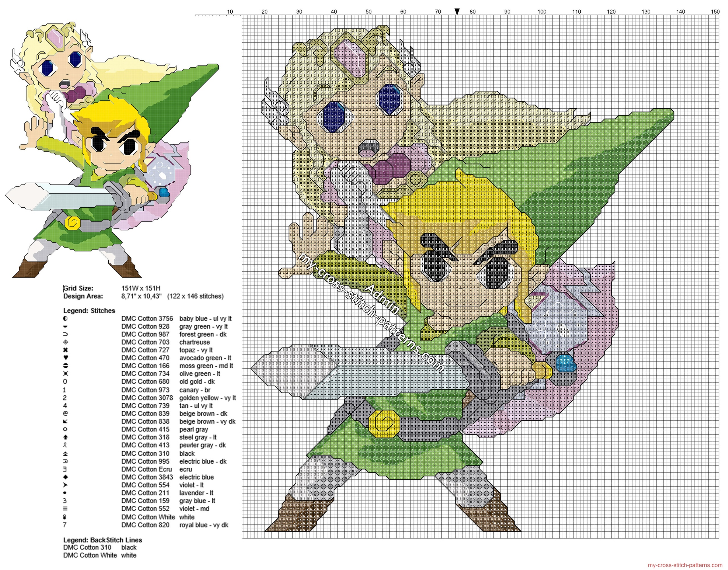Select the dot symbol for lavender 211
The width and height of the screenshot is (728, 570).
coord(65,493)
